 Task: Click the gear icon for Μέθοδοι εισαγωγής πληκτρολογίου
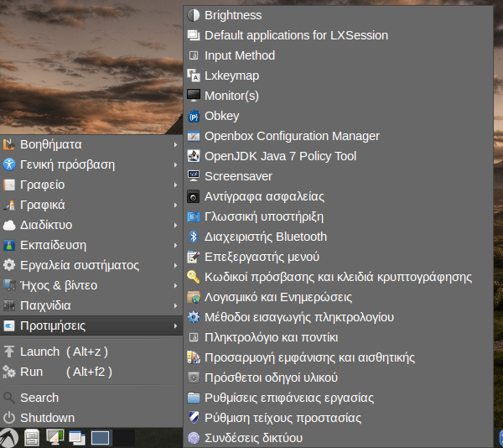click(x=194, y=317)
